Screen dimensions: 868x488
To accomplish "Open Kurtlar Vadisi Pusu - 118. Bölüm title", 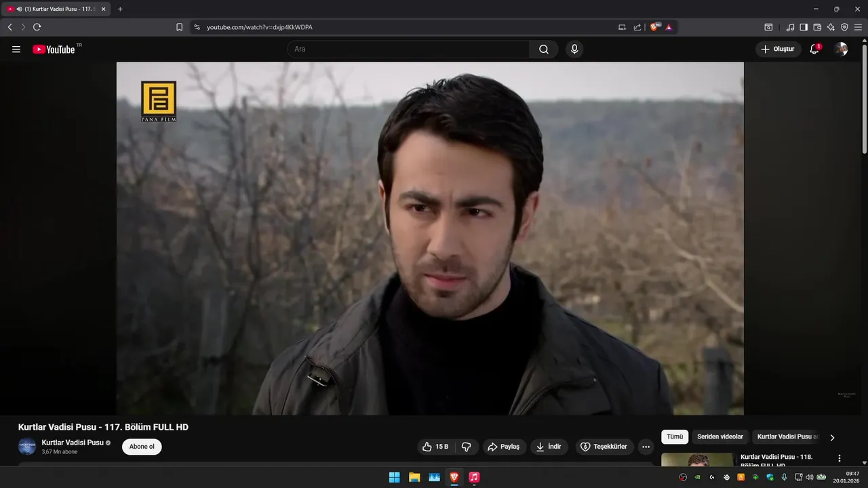I will (x=776, y=461).
